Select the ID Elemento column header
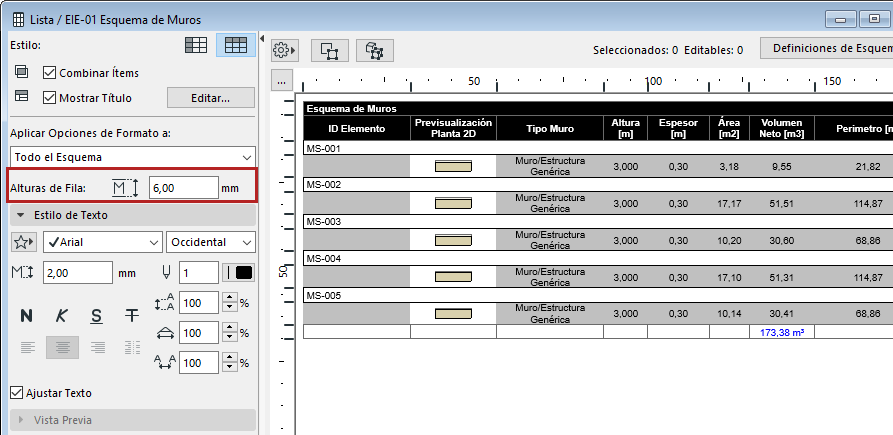The height and width of the screenshot is (435, 893). [x=357, y=128]
